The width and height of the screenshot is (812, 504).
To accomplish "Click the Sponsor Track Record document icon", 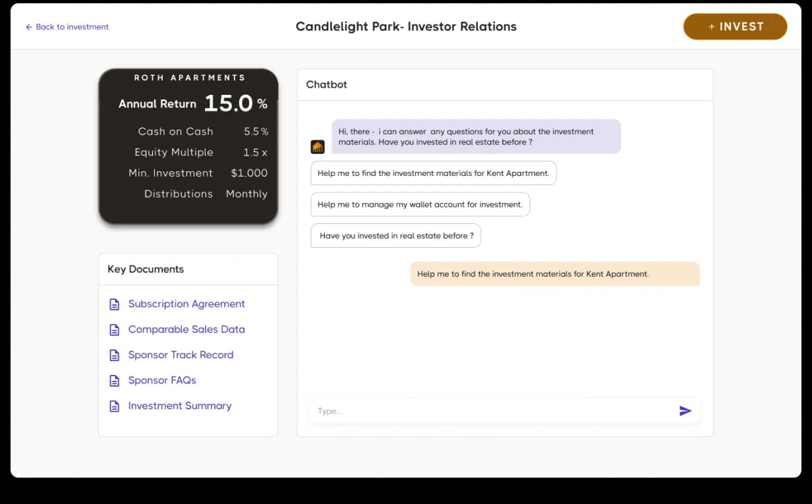I will (115, 355).
